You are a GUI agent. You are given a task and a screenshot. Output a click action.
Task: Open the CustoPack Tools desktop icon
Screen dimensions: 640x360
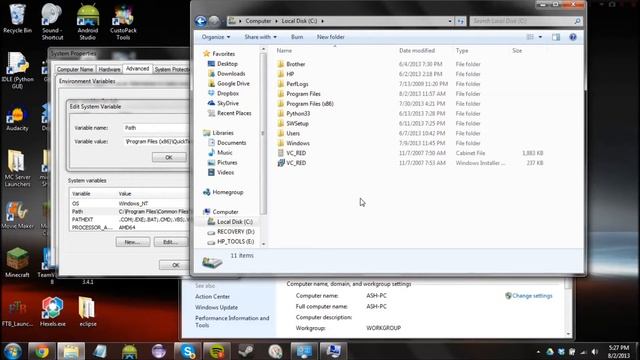coord(123,22)
